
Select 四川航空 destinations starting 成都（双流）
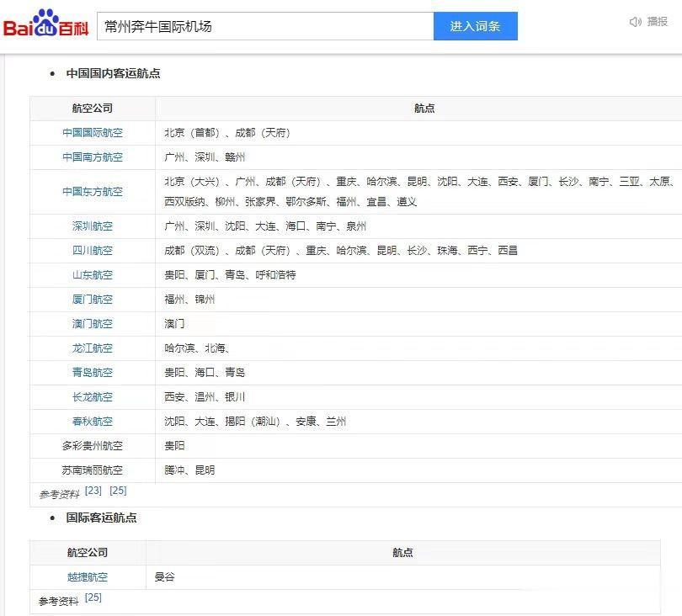click(418, 251)
